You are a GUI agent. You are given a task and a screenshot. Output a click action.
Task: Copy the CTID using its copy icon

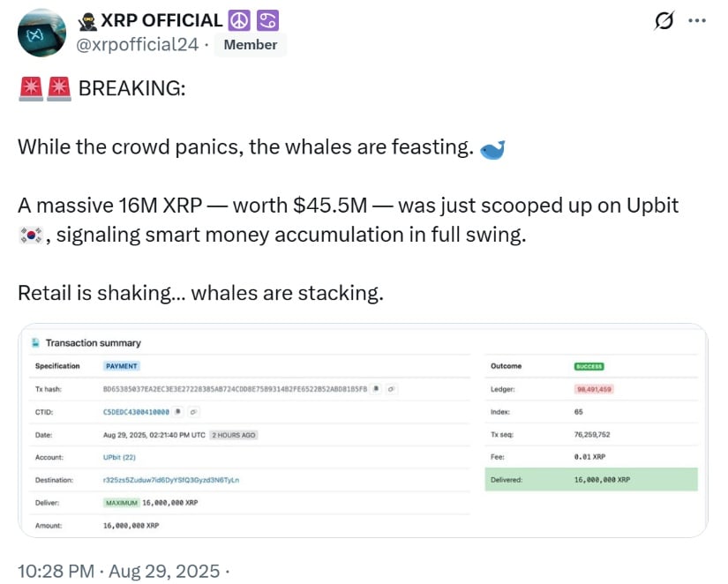click(x=178, y=411)
